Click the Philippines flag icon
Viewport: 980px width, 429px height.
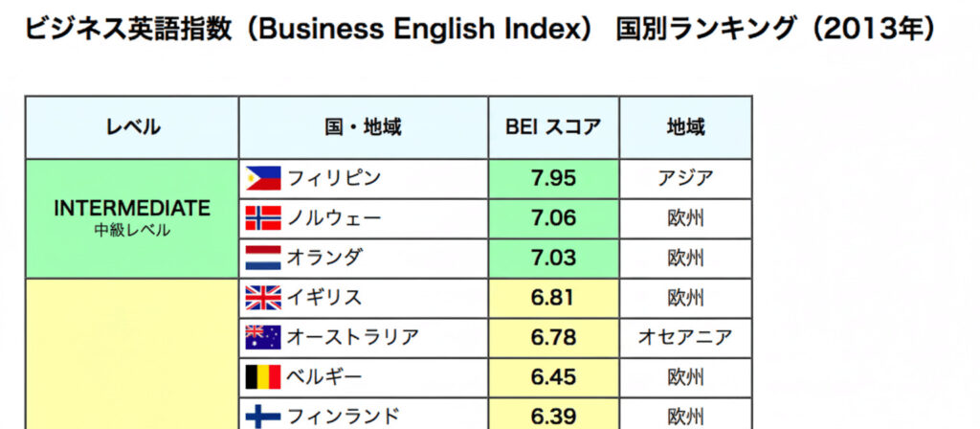point(263,178)
